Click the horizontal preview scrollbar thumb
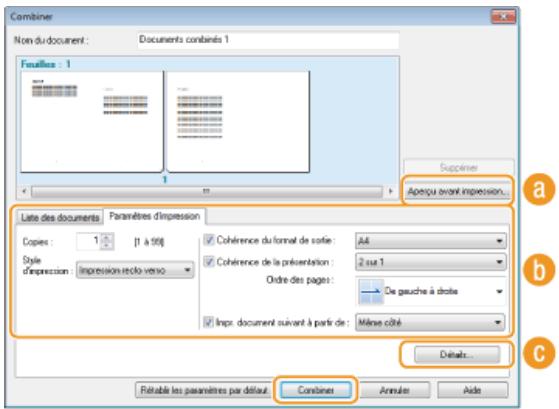559x409 pixels. tap(207, 191)
